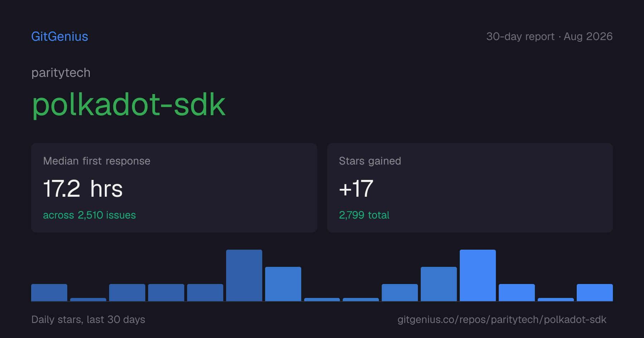
Task: Click the GitGenius brand name
Action: (x=60, y=36)
